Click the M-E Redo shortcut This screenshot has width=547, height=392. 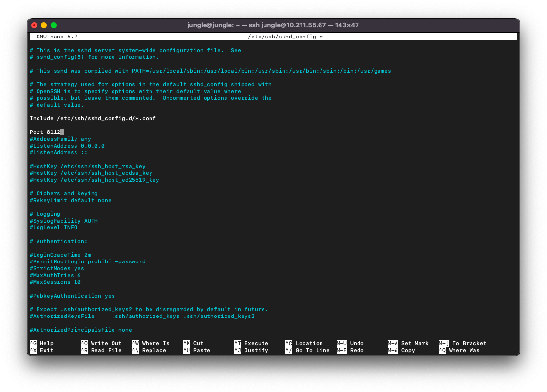tap(350, 350)
